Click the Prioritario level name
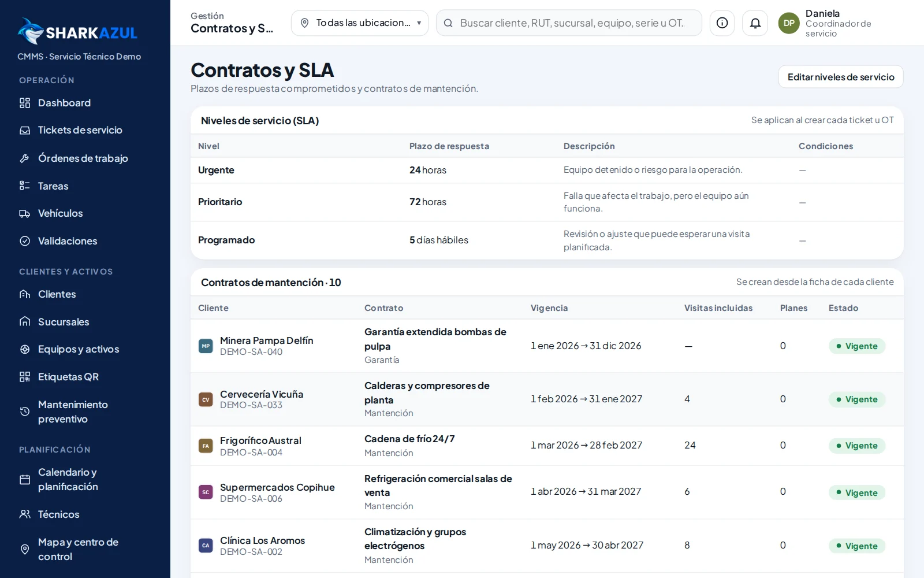 pyautogui.click(x=220, y=202)
